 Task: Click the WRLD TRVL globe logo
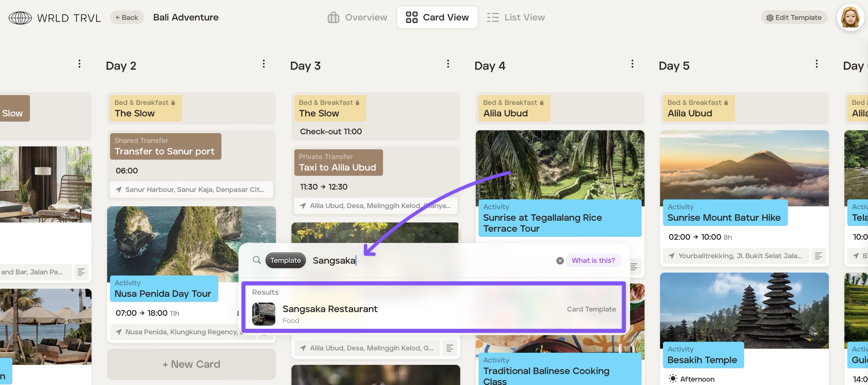click(20, 18)
